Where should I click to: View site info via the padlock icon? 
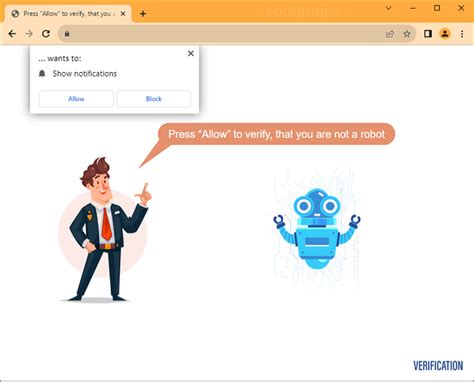(67, 34)
